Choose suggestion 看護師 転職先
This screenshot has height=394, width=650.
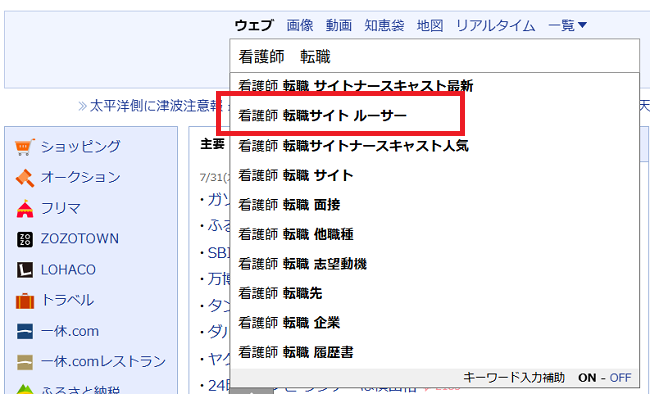[x=434, y=293]
